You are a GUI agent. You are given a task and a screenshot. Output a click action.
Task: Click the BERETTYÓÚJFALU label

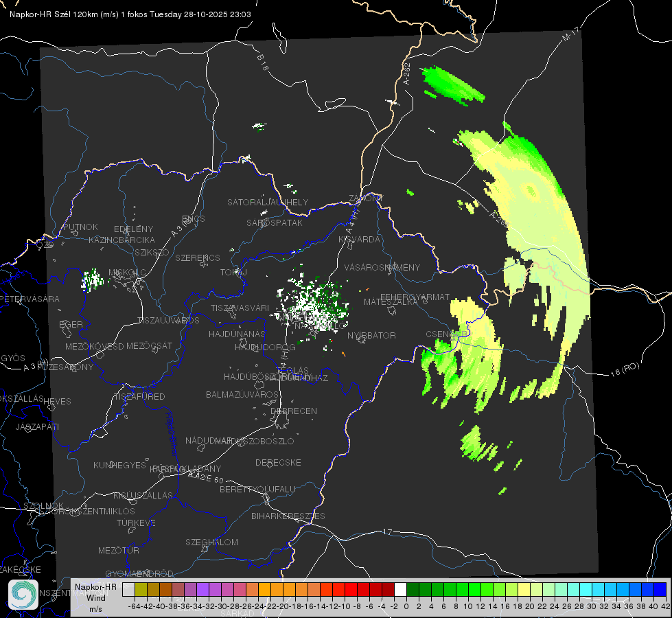point(257,489)
